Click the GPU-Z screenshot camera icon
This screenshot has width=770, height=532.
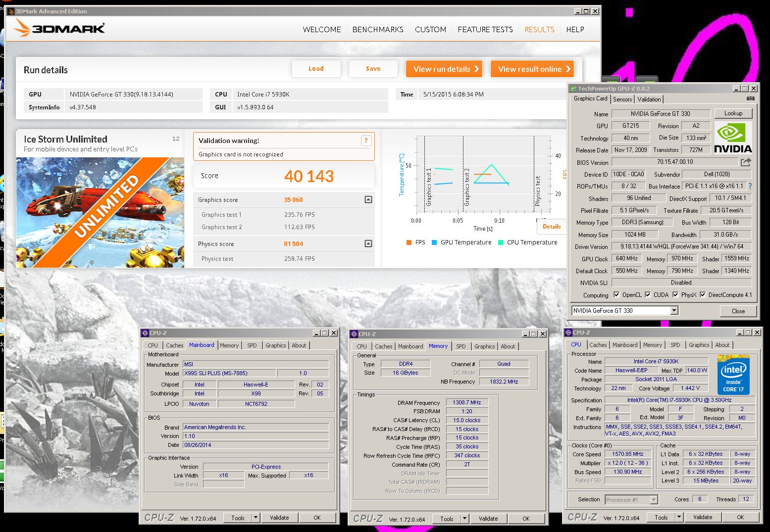click(x=751, y=98)
